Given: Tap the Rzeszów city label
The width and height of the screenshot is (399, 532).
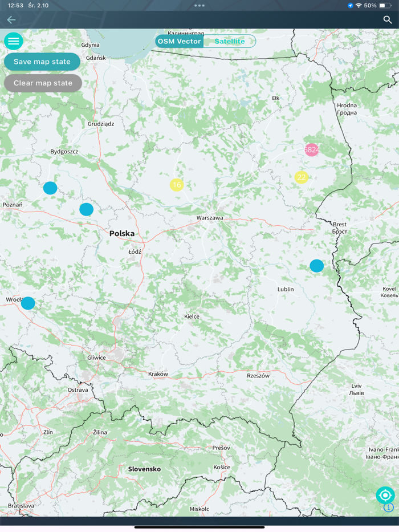Looking at the screenshot, I should [x=258, y=376].
